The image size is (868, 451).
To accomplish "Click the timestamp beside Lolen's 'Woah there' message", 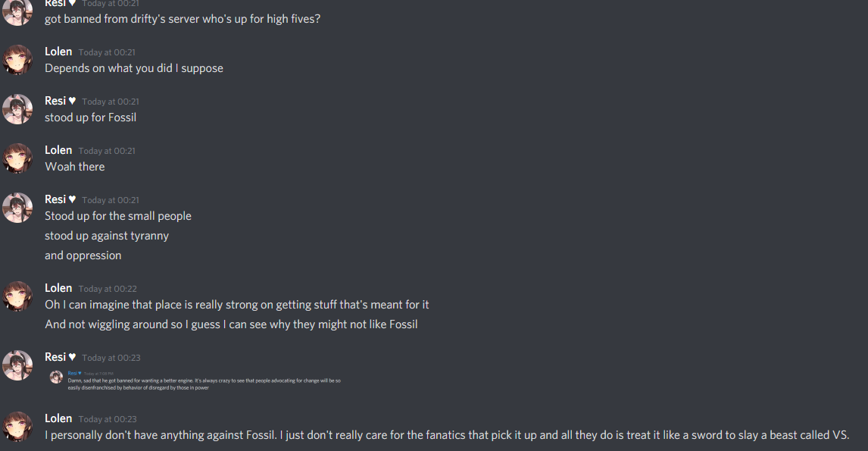I will click(x=107, y=151).
